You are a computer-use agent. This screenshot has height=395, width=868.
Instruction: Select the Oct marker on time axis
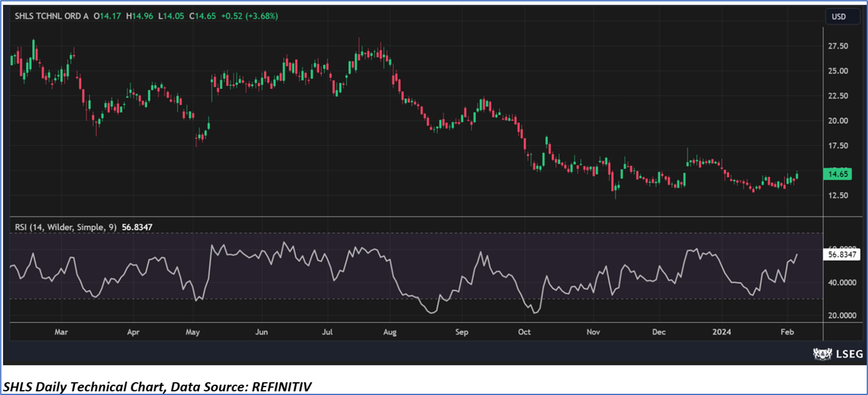524,333
